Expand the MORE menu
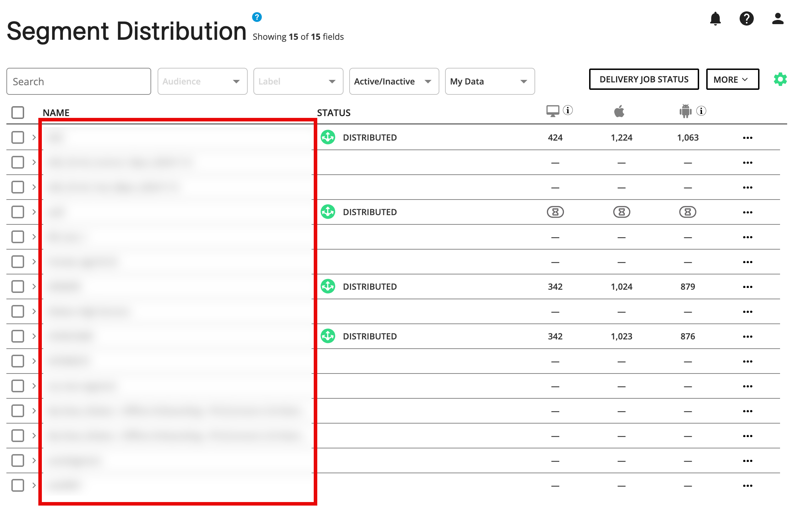Screen dimensions: 812x507 (733, 79)
